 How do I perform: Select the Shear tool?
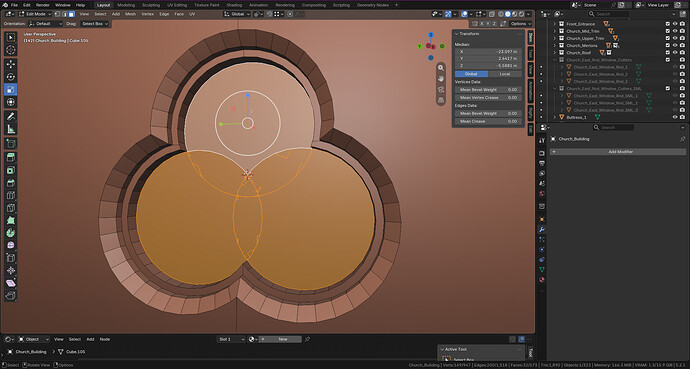tap(11, 283)
